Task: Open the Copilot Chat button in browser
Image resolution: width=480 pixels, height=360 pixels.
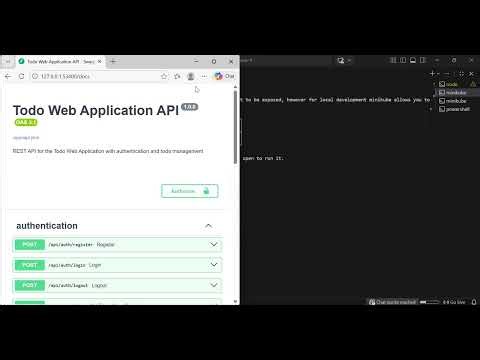Action: (x=225, y=76)
